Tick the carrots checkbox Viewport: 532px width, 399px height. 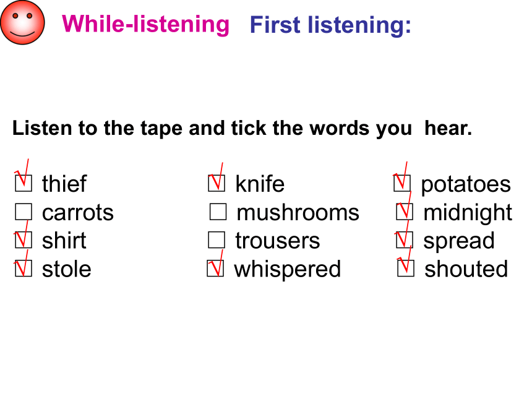pyautogui.click(x=24, y=212)
